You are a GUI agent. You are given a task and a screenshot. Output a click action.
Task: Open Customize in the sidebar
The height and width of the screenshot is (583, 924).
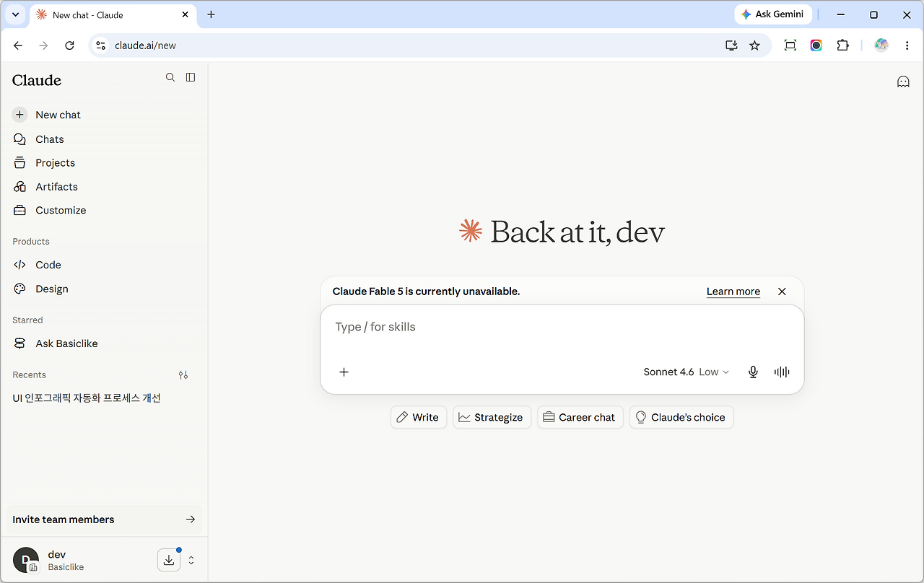pyautogui.click(x=104, y=211)
